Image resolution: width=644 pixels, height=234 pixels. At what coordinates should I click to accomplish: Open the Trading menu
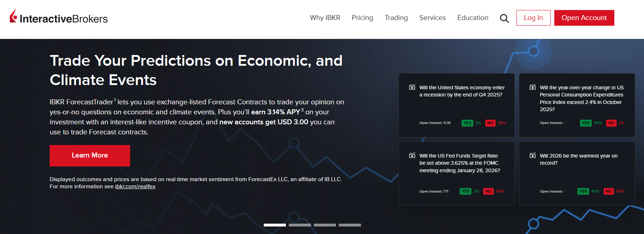(396, 18)
